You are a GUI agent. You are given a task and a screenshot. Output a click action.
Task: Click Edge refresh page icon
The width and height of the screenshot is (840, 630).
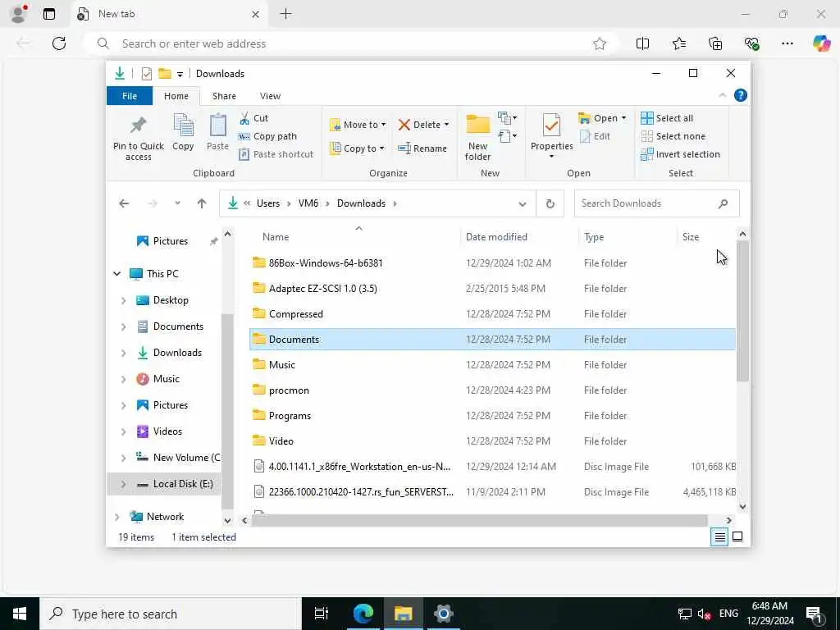59,43
